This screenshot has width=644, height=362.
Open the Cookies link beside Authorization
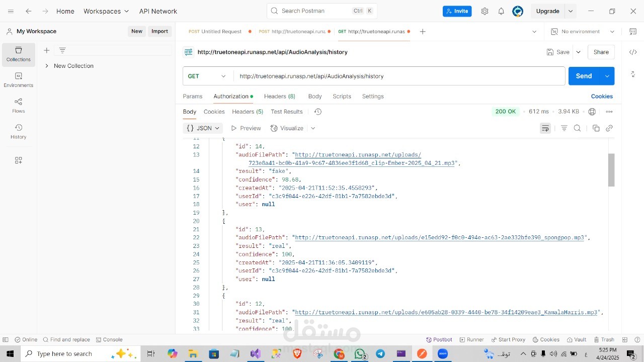point(602,97)
